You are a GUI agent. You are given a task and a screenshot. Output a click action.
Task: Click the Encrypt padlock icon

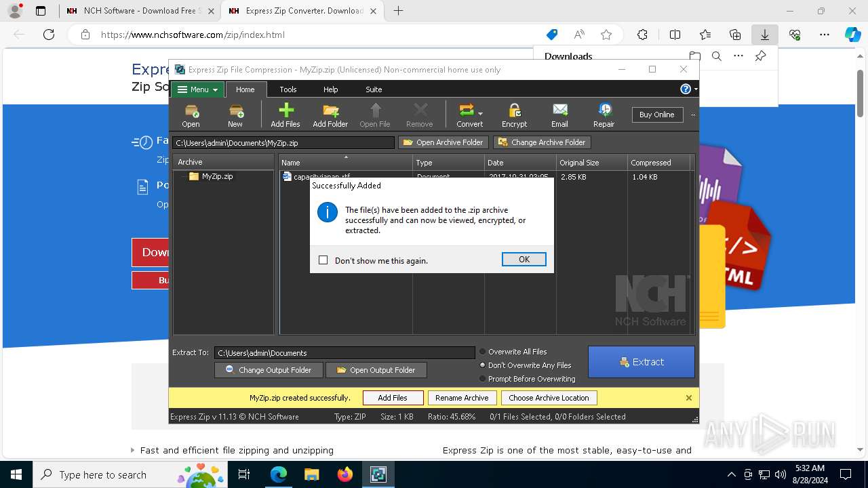[514, 115]
